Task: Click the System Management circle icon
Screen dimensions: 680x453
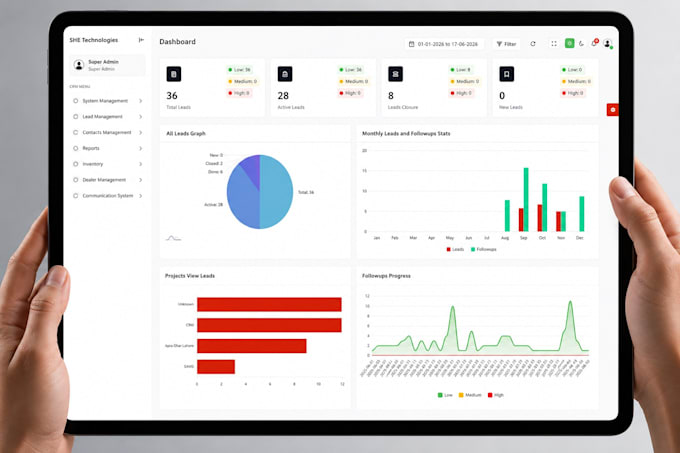Action: [x=75, y=101]
